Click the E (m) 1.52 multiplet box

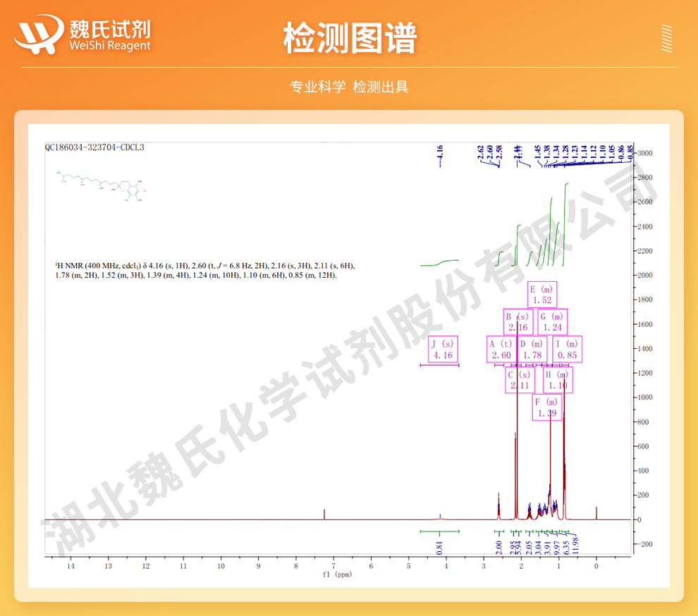coord(542,295)
